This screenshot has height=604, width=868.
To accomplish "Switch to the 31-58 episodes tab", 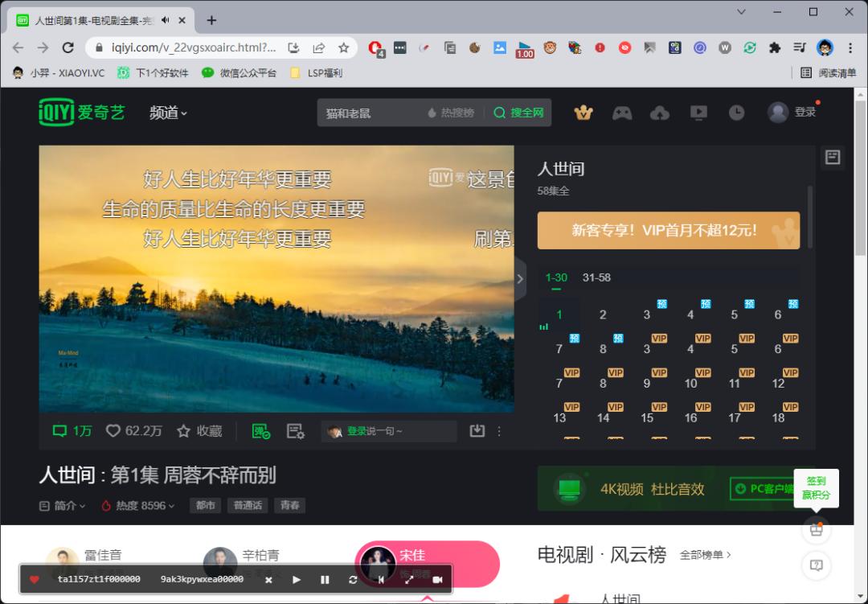I will [596, 277].
